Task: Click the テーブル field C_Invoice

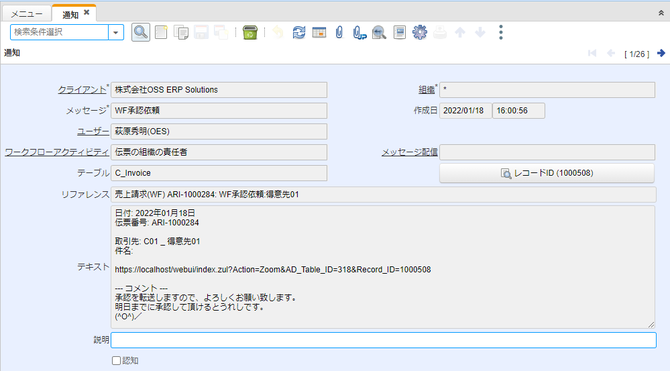Action: pos(219,173)
